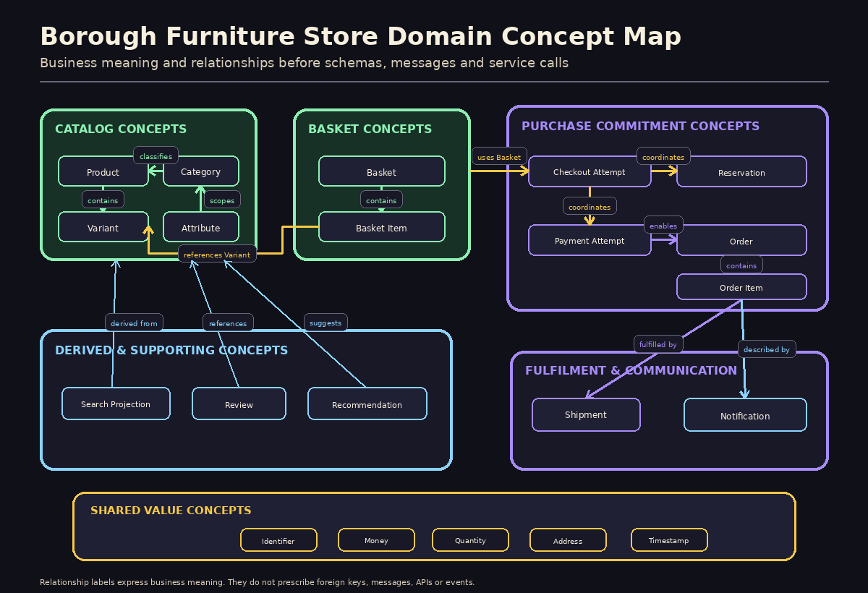The image size is (868, 593).
Task: Select the Search Projection node
Action: [116, 404]
